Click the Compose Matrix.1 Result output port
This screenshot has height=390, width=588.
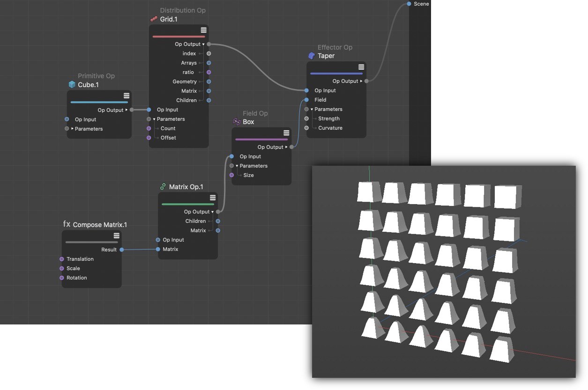point(122,250)
